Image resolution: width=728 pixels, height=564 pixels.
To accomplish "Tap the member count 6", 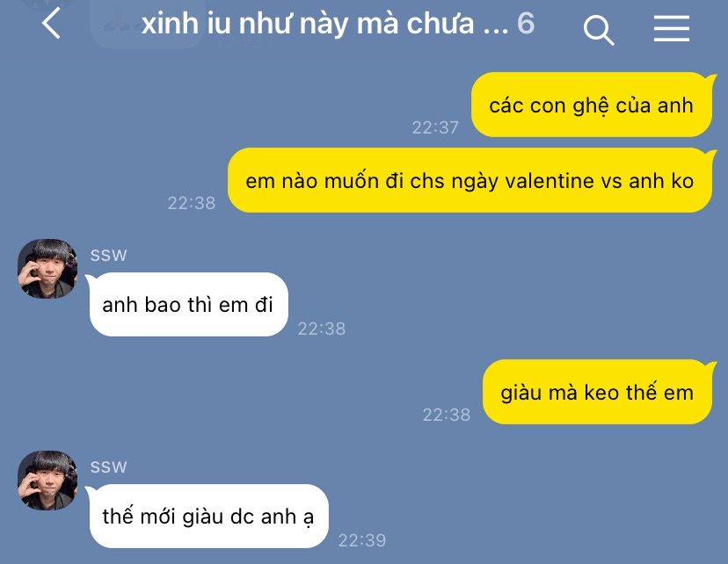I will click(526, 23).
